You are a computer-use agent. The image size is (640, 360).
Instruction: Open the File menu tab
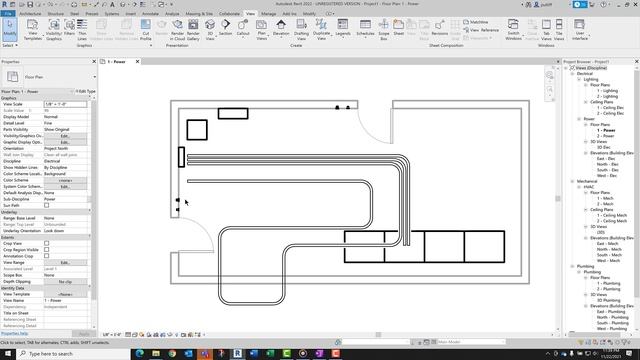pyautogui.click(x=7, y=14)
